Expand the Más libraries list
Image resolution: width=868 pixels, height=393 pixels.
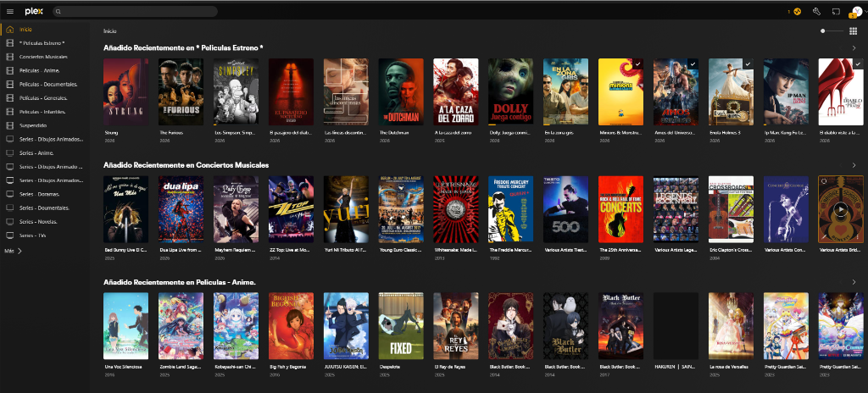point(14,251)
